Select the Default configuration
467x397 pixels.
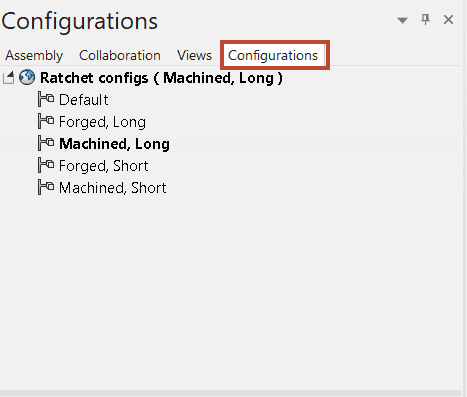point(84,100)
